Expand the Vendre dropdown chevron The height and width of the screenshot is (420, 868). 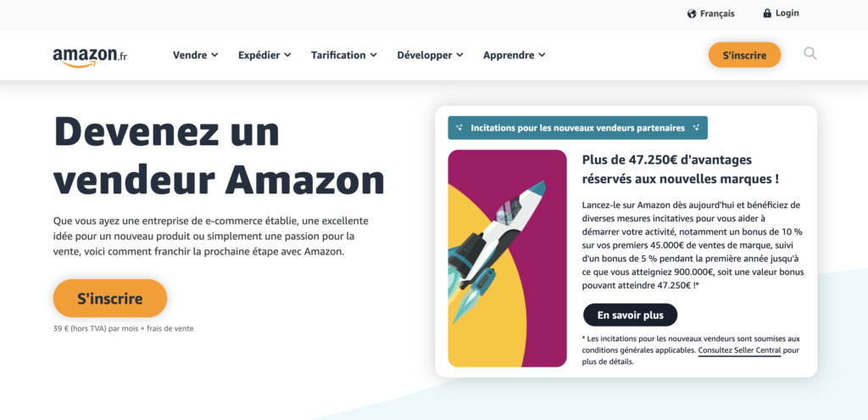214,55
